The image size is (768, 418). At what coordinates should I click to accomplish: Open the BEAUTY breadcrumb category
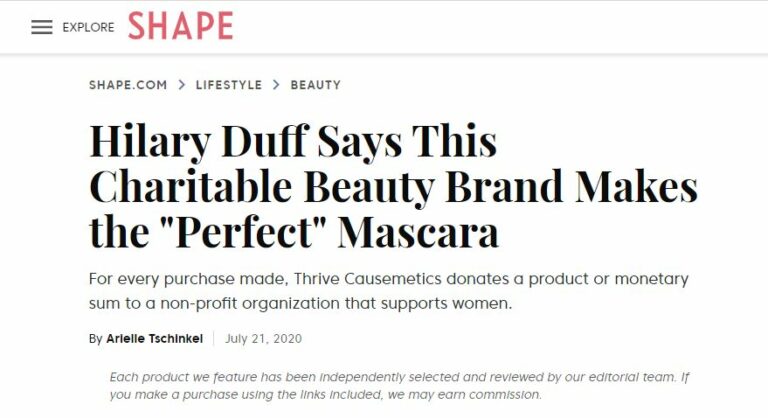tap(315, 85)
